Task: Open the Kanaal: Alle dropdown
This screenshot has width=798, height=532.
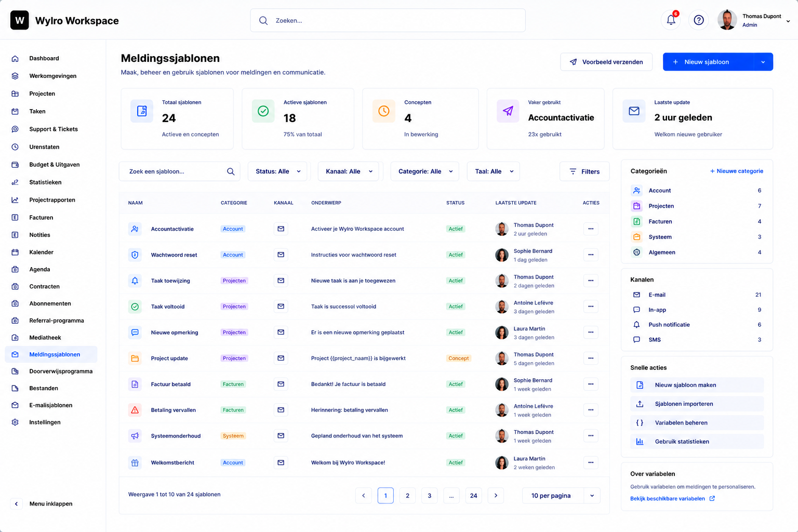Action: pos(348,171)
